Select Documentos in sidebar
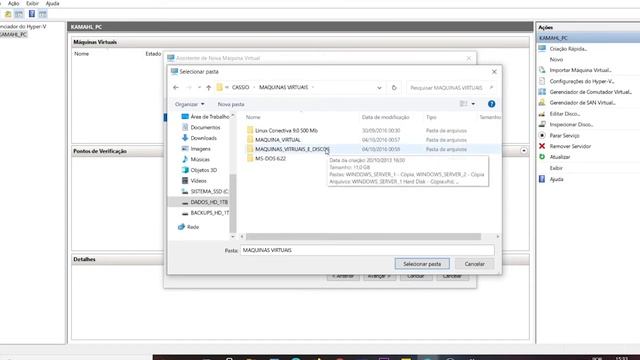Image resolution: width=640 pixels, height=360 pixels. pos(205,127)
